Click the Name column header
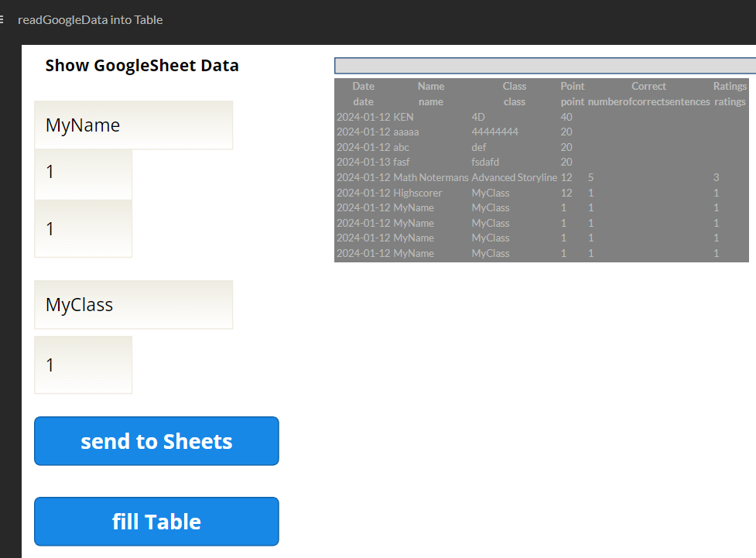Image resolution: width=756 pixels, height=558 pixels. pos(431,86)
